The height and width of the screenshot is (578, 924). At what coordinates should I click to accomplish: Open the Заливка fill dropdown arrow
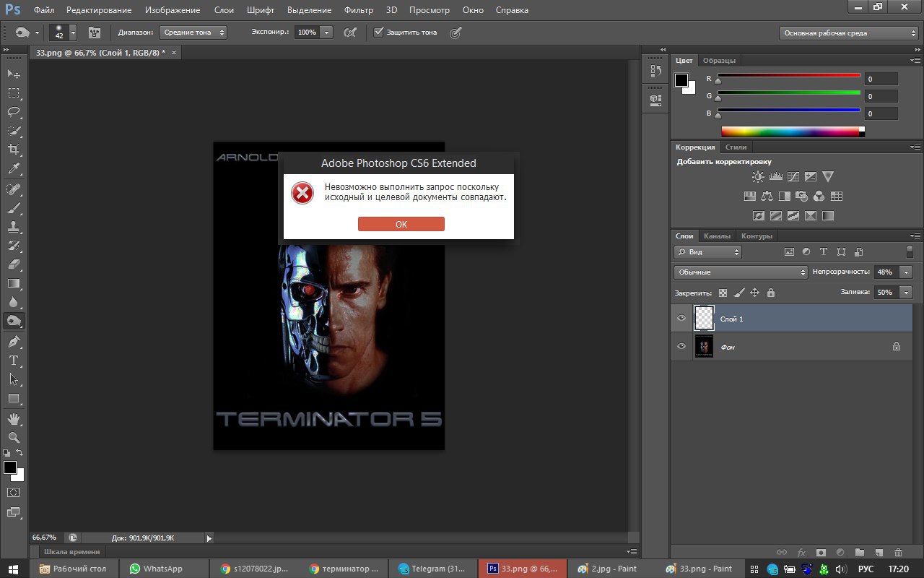[x=906, y=293]
